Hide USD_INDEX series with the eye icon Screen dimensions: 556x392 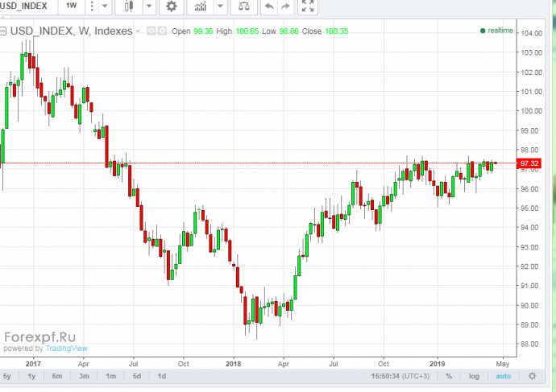click(151, 31)
